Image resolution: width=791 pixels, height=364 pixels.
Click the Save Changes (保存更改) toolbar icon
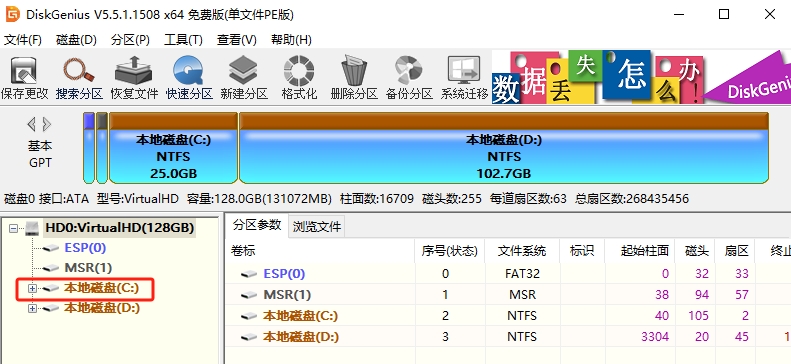[24, 78]
